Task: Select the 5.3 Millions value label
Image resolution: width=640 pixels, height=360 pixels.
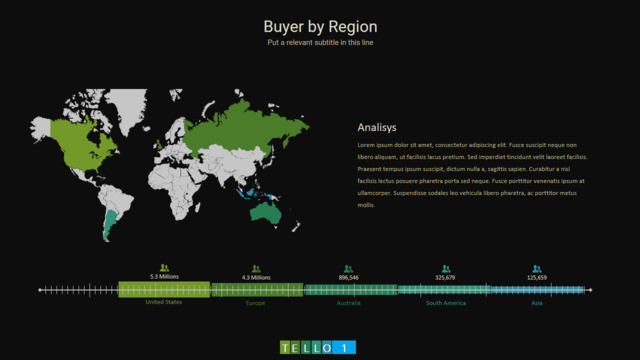Action: click(164, 277)
